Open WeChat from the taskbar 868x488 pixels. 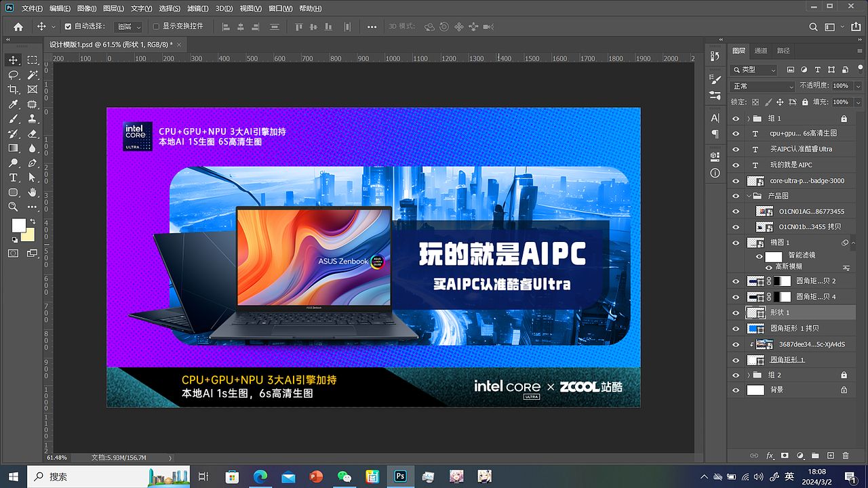(344, 476)
